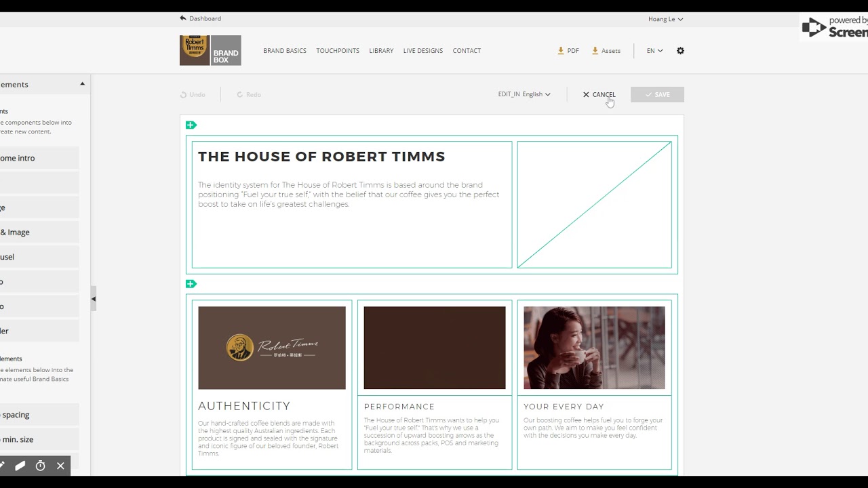This screenshot has width=868, height=488.
Task: Open the EN language dropdown
Action: (x=654, y=51)
